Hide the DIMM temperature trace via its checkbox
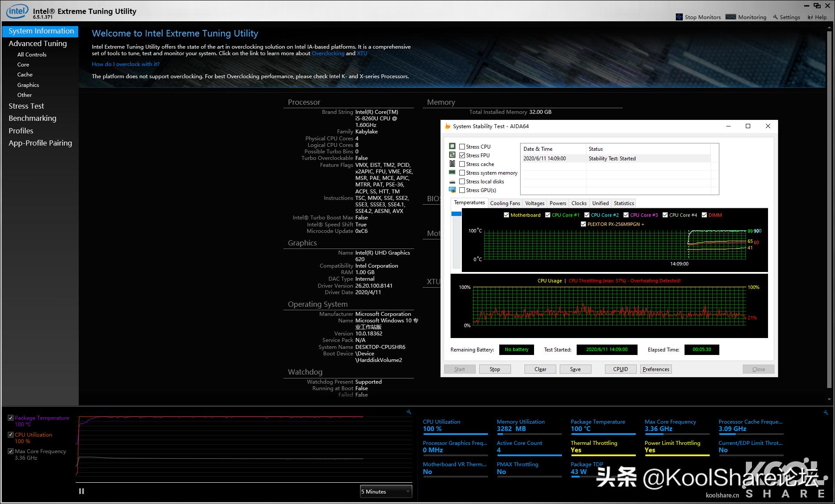This screenshot has width=835, height=504. tap(705, 215)
